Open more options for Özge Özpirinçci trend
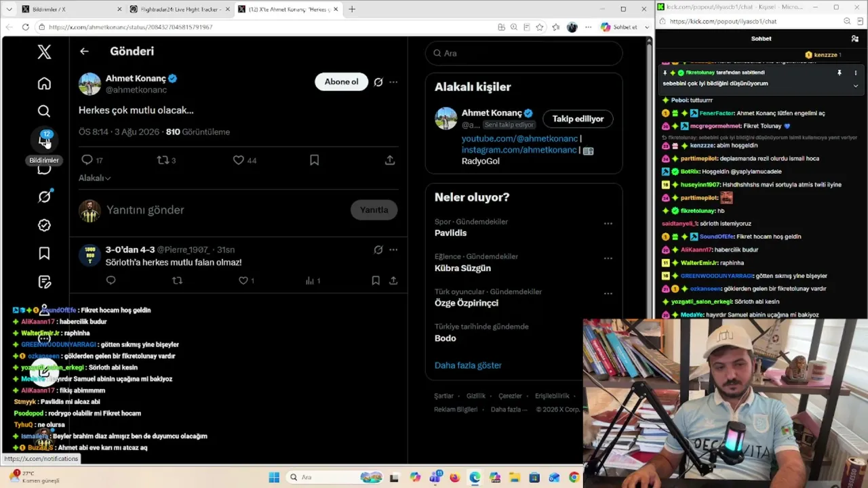868x488 pixels. [x=608, y=293]
